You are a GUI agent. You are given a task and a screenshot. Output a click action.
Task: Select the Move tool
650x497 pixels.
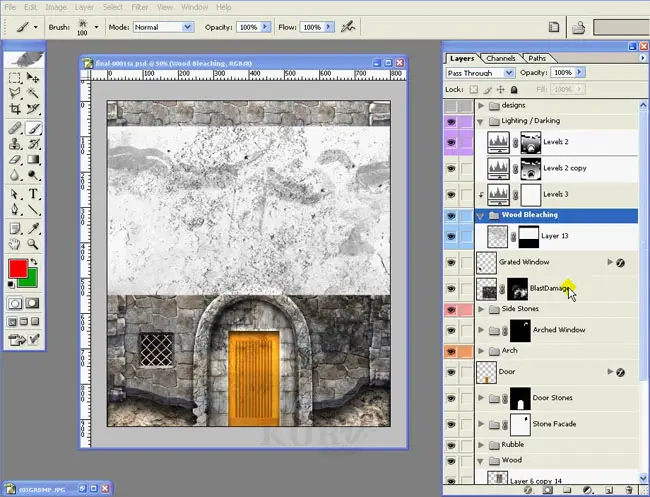(x=33, y=78)
